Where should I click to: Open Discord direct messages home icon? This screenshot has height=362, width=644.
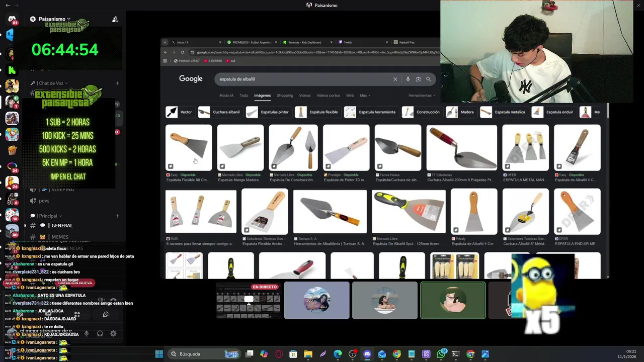pyautogui.click(x=12, y=19)
